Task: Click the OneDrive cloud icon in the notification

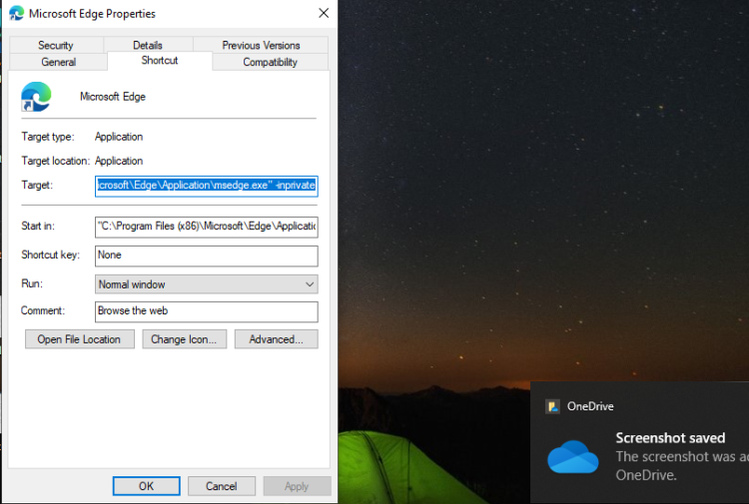Action: 573,457
